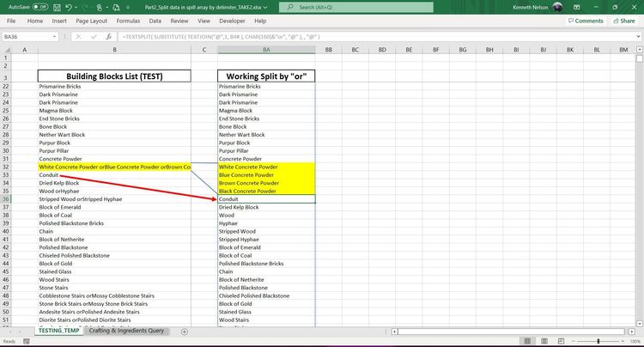The image size is (644, 347).
Task: Select "Black Concrete Powder" yellow cell
Action: [x=266, y=192]
